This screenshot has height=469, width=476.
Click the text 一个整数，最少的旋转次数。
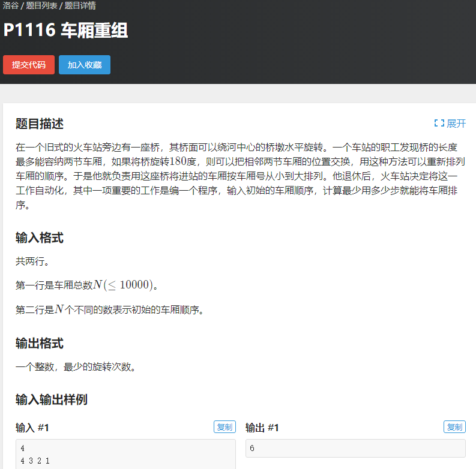pos(76,367)
